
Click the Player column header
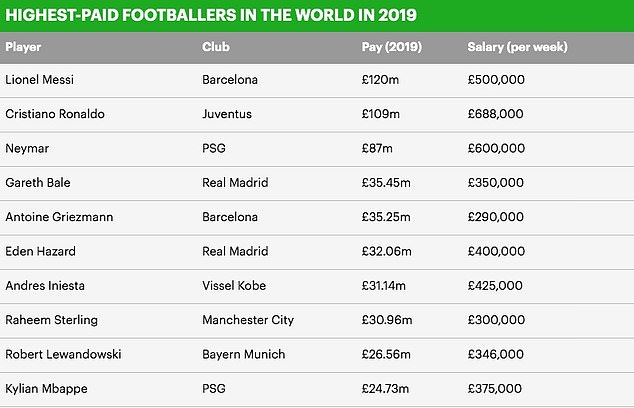point(23,46)
